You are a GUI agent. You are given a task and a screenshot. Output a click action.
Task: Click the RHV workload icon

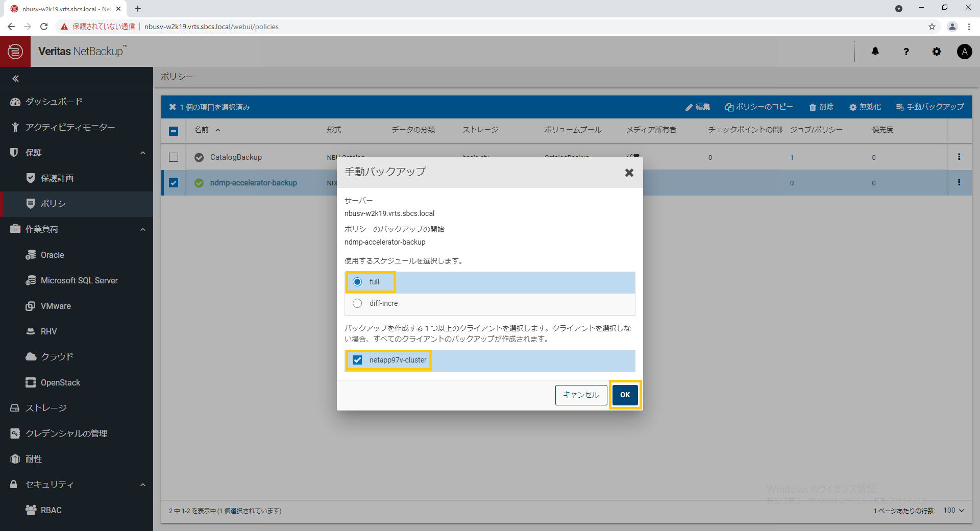[31, 331]
